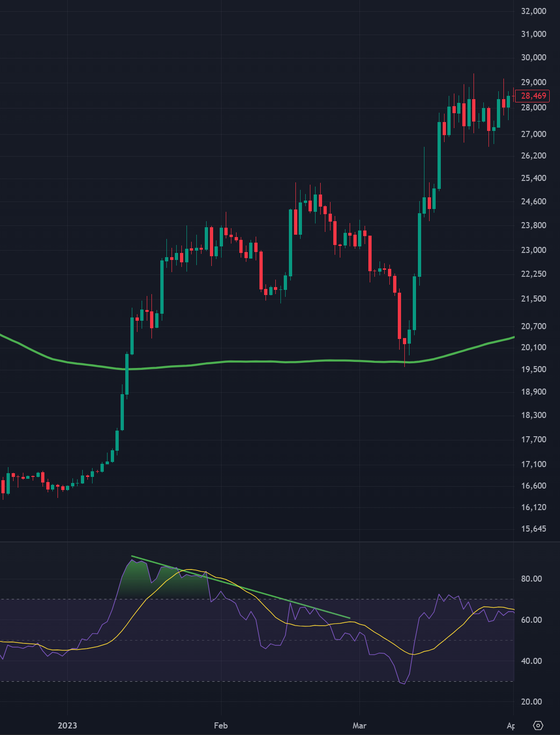Click the 15,645 price axis label

(x=533, y=529)
